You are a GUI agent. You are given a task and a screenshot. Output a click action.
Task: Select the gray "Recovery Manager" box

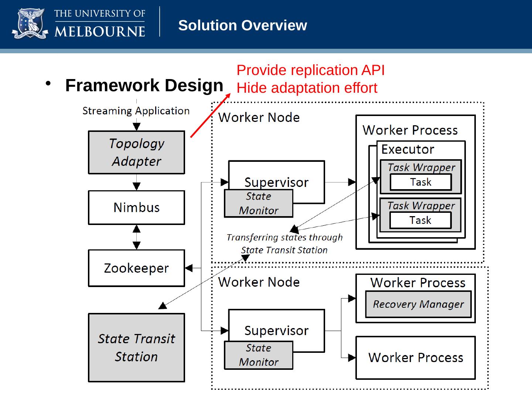[418, 304]
